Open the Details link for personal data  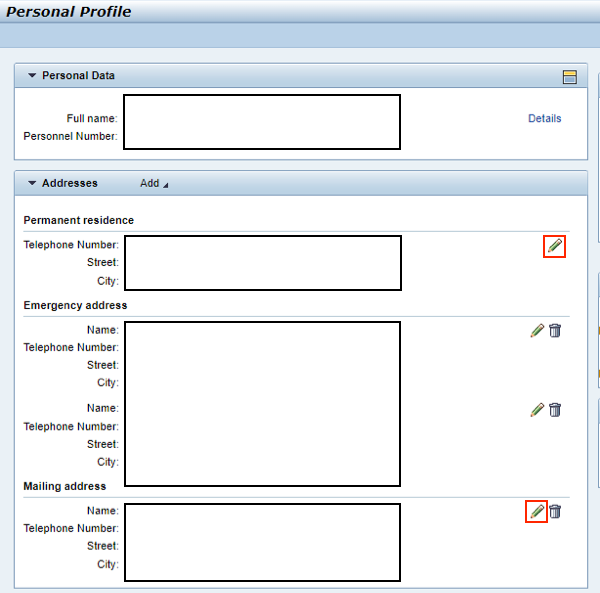click(x=545, y=118)
